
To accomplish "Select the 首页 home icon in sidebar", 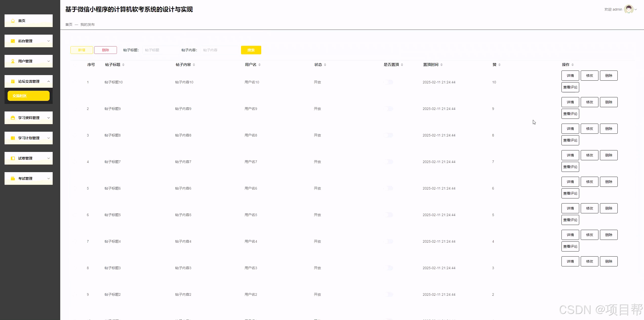I will (x=13, y=20).
